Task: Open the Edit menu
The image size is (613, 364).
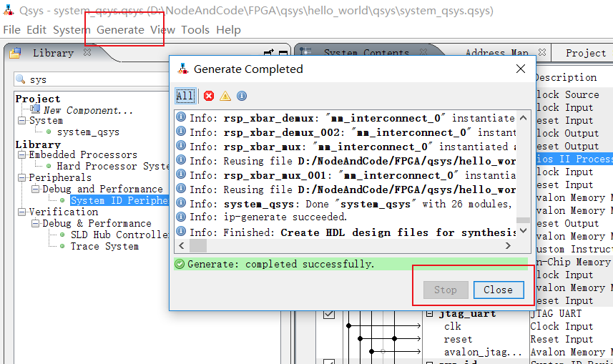Action: pyautogui.click(x=36, y=30)
